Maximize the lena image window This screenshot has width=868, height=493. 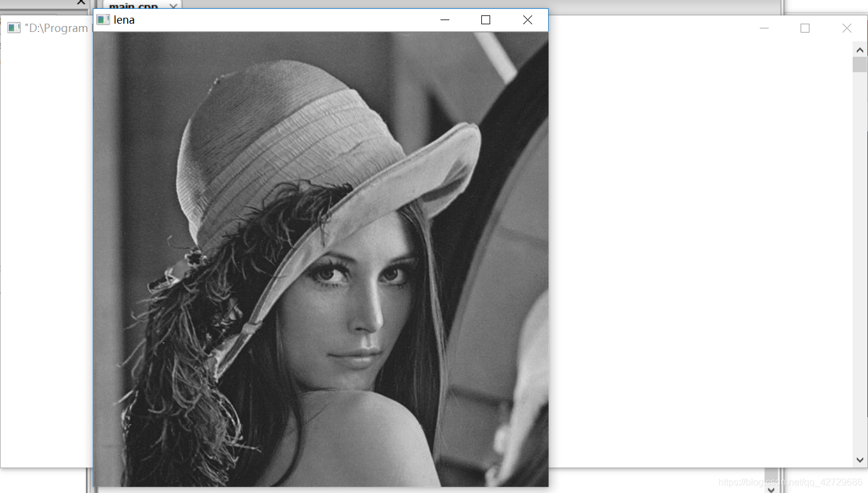click(486, 20)
